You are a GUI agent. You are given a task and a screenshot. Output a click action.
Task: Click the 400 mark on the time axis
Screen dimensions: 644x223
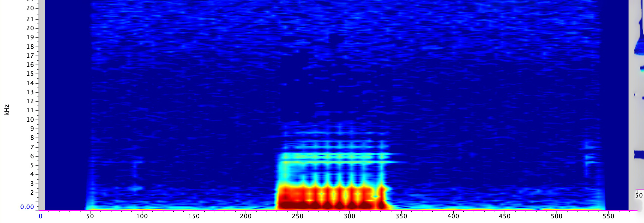point(453,216)
